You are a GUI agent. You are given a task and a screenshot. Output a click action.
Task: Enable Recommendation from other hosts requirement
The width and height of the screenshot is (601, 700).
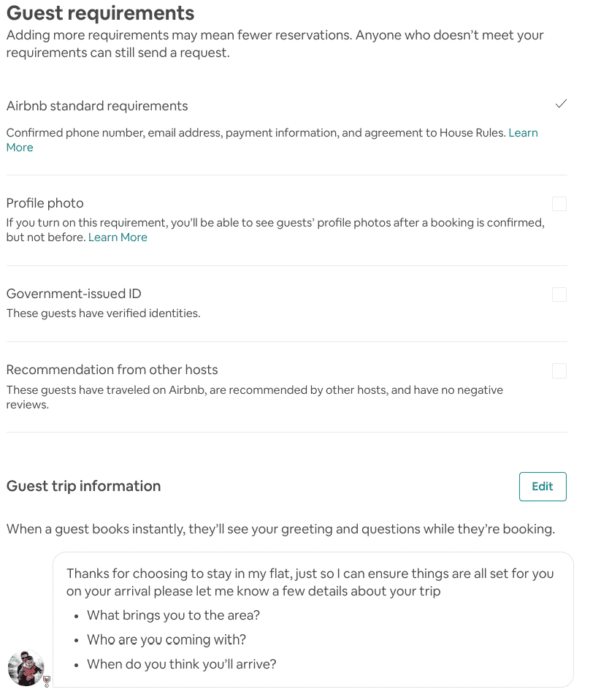[559, 370]
